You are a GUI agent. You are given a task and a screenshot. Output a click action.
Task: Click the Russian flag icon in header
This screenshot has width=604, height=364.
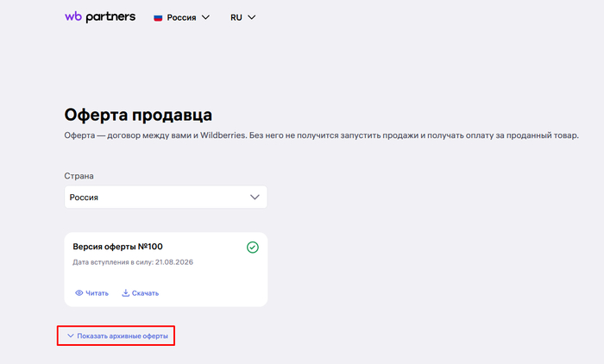158,18
